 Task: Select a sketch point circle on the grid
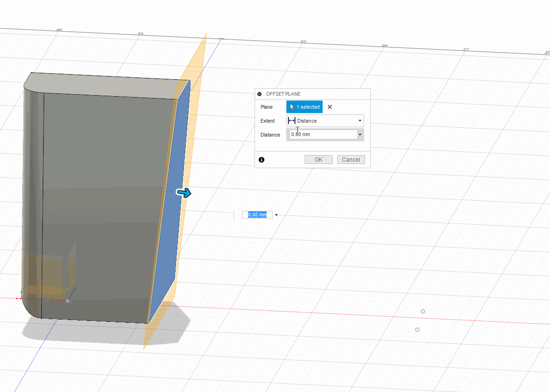coord(423,311)
